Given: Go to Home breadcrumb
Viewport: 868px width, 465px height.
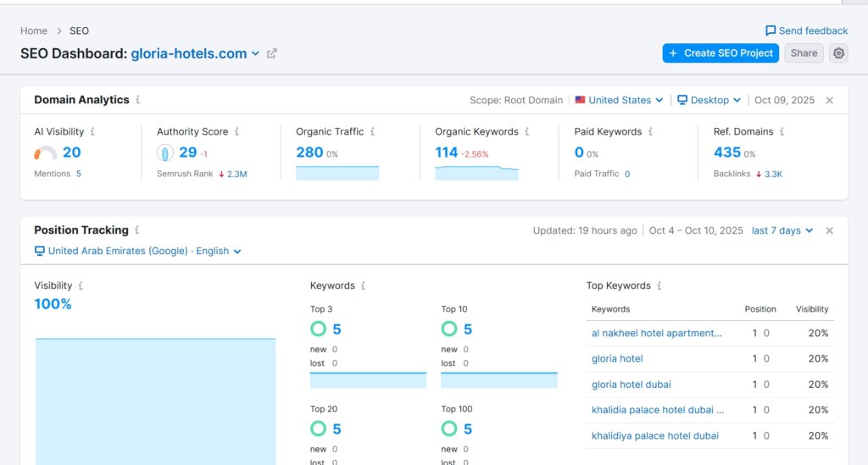Looking at the screenshot, I should (34, 30).
